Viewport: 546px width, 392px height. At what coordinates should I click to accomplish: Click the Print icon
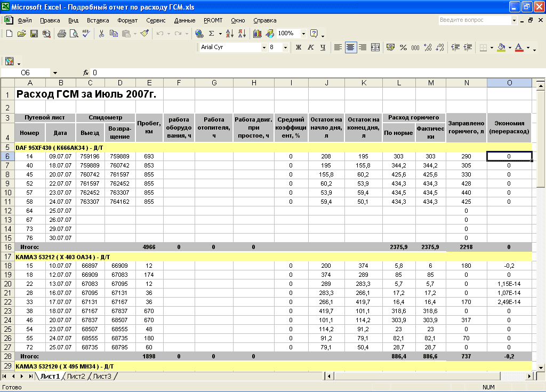point(62,34)
